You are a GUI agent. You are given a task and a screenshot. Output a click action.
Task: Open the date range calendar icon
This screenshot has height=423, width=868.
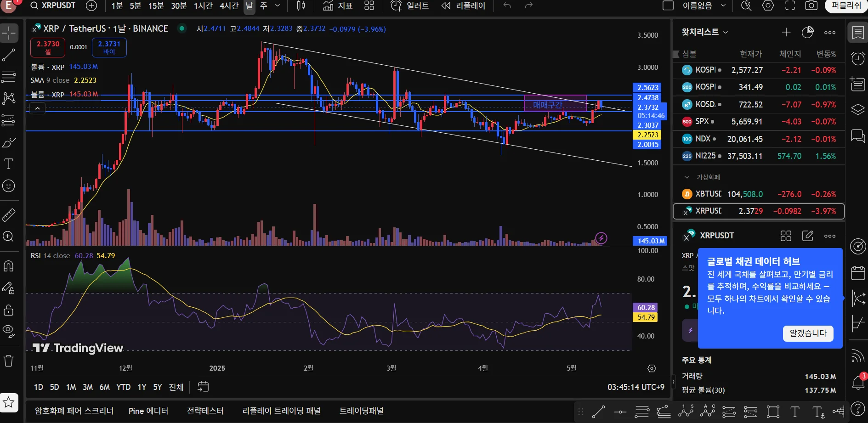pos(203,387)
